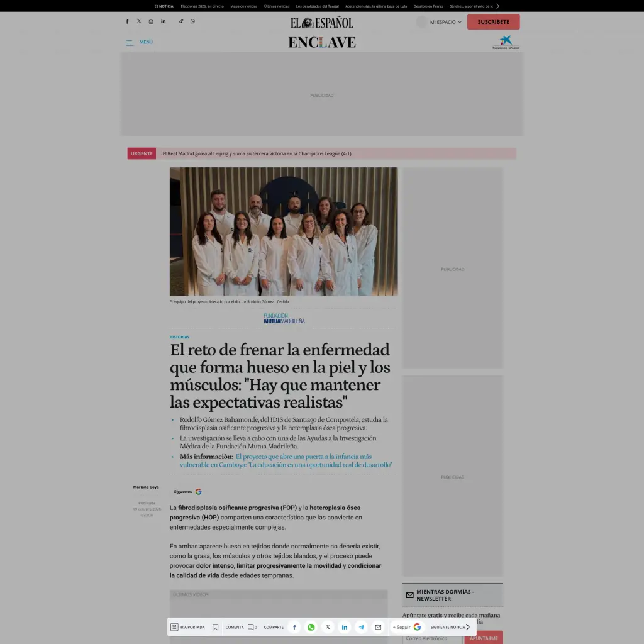Open 'Abstencionistas, la última baza de Lula'
Screen dimensions: 644x644
pyautogui.click(x=376, y=6)
